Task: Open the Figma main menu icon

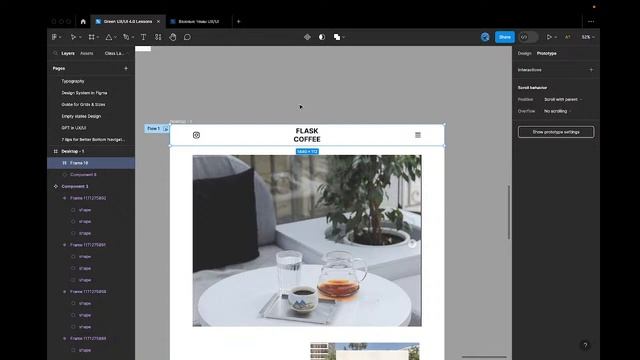Action: (54, 37)
